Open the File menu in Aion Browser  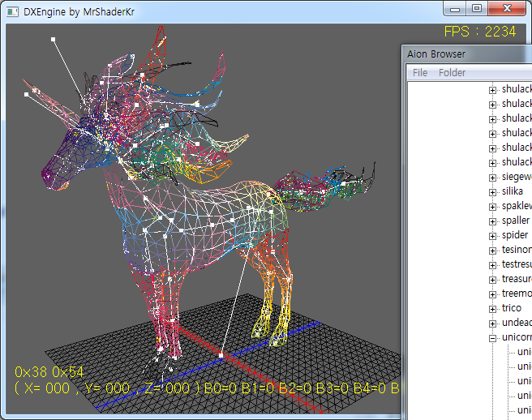tap(420, 73)
